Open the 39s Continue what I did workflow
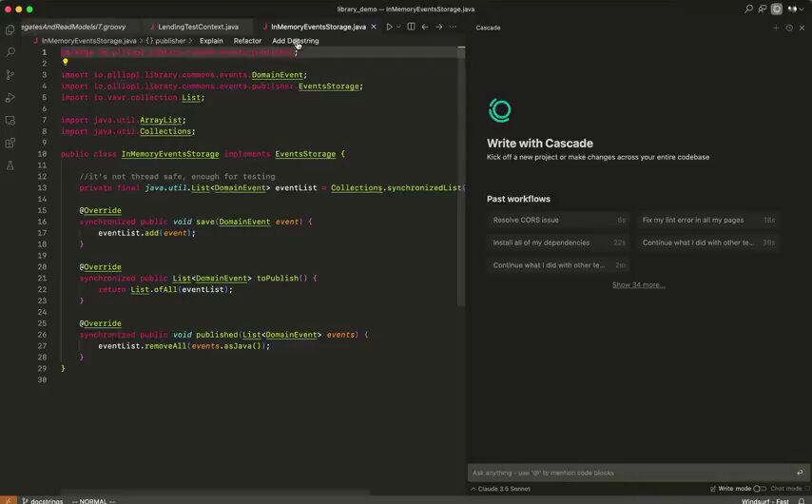The image size is (812, 504). [x=708, y=242]
